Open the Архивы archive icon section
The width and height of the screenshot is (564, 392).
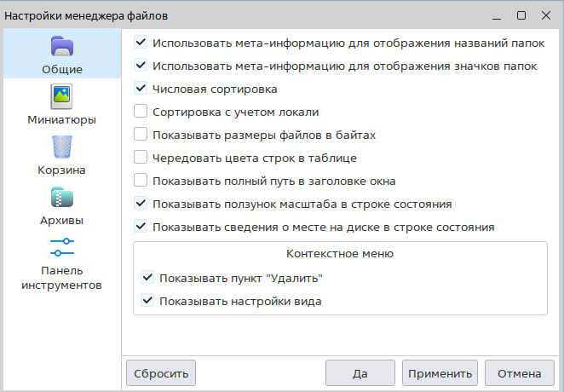tap(62, 197)
